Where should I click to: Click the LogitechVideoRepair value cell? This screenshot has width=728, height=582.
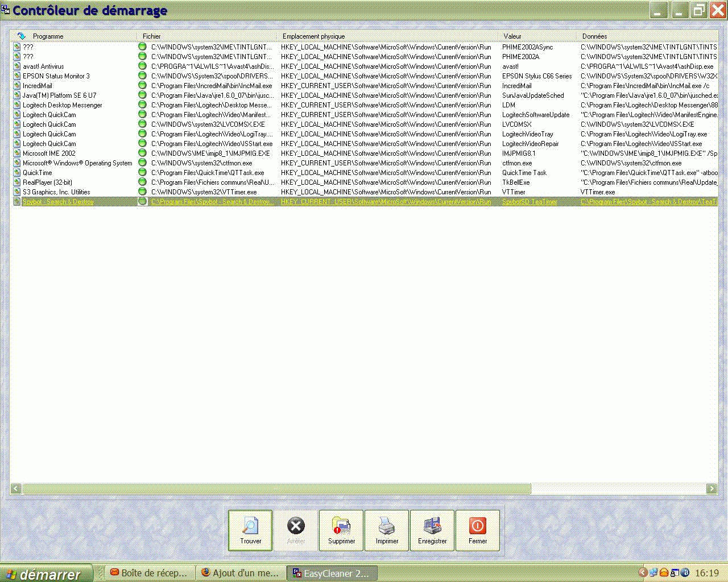[530, 144]
